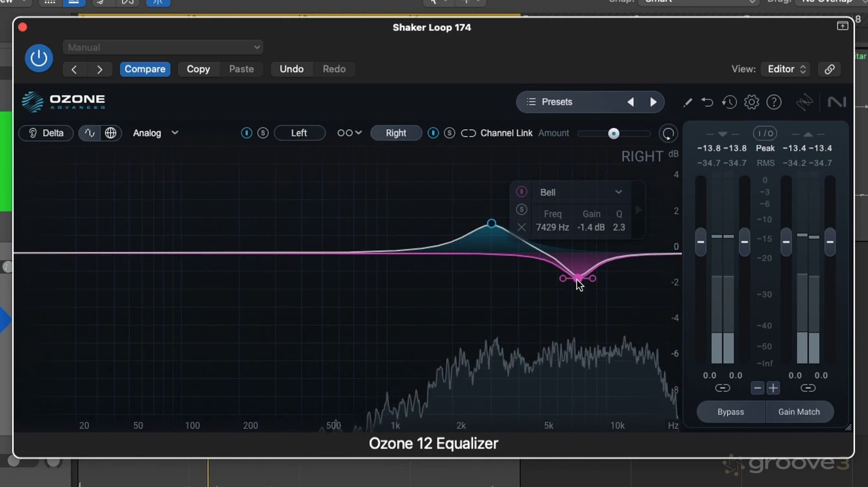Viewport: 868px width, 487px height.
Task: Click the 7429 Hz frequency value
Action: (x=552, y=227)
